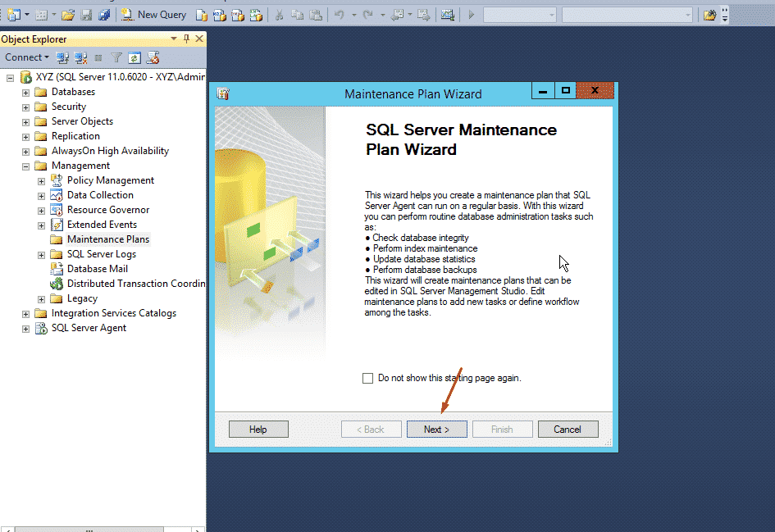Click the Next button in wizard
The height and width of the screenshot is (532, 775).
click(x=436, y=430)
